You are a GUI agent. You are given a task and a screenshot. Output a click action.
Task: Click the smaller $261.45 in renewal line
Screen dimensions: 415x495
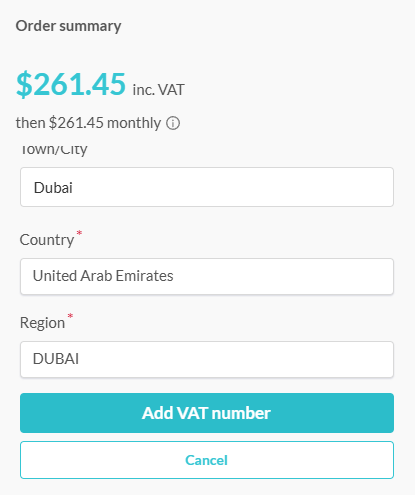[x=76, y=123]
